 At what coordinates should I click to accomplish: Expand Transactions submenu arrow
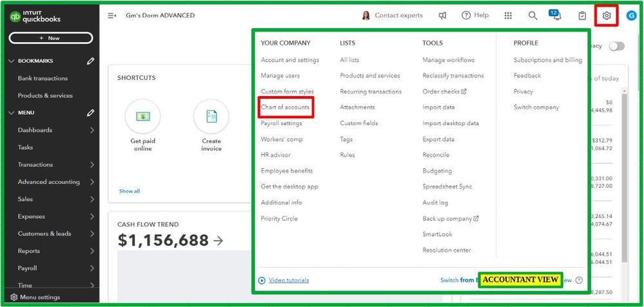(92, 164)
